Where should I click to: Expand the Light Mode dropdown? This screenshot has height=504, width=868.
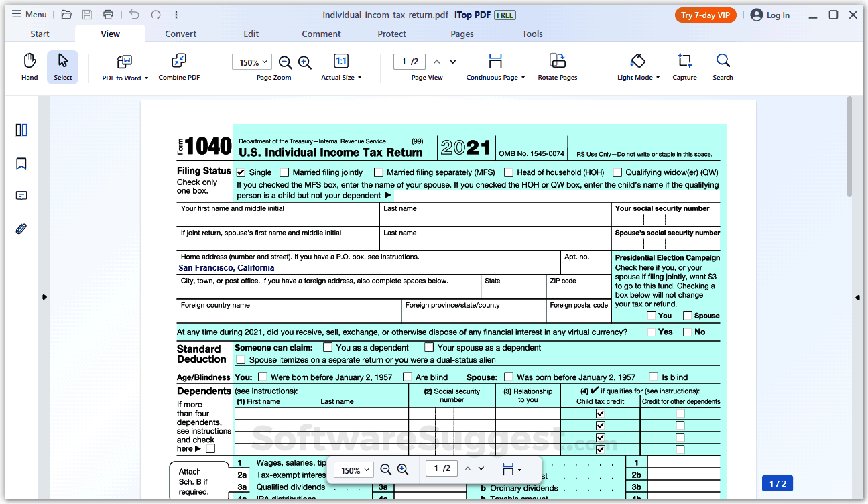coord(659,77)
